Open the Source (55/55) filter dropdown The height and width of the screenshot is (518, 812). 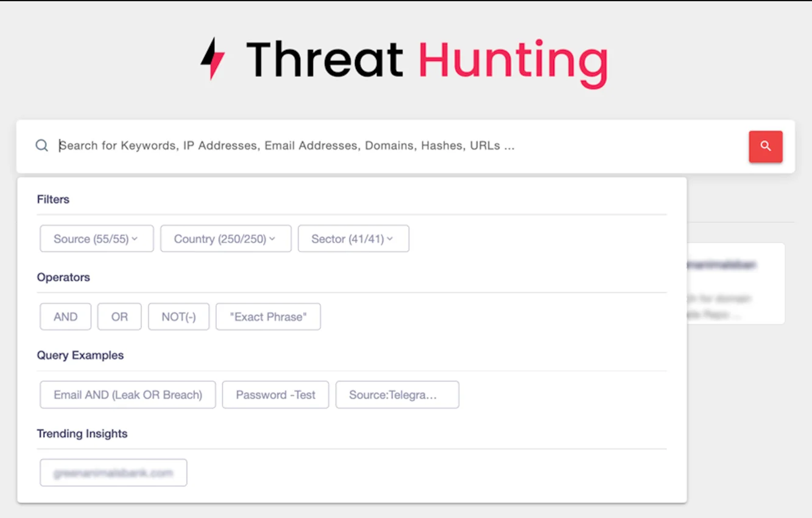(x=97, y=239)
